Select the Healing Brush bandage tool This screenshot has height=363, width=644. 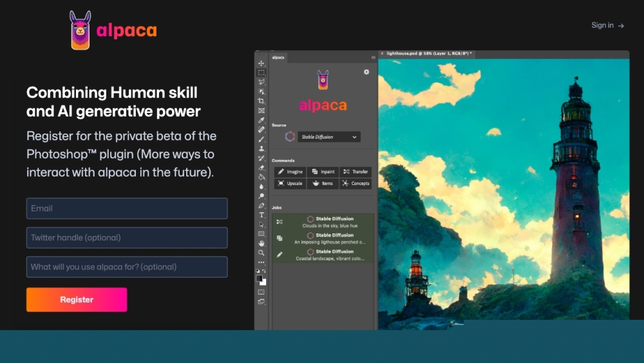(x=261, y=130)
